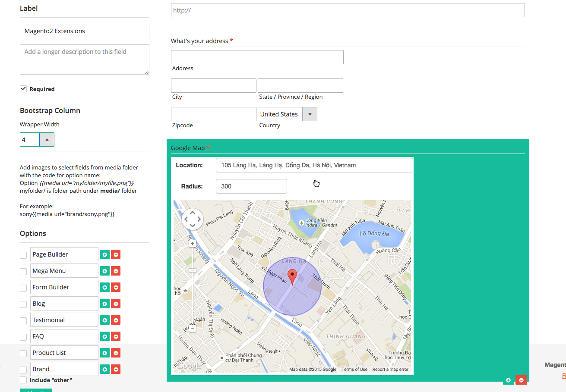The width and height of the screenshot is (566, 392).
Task: Check the FAQ default checkbox
Action: coord(23,337)
